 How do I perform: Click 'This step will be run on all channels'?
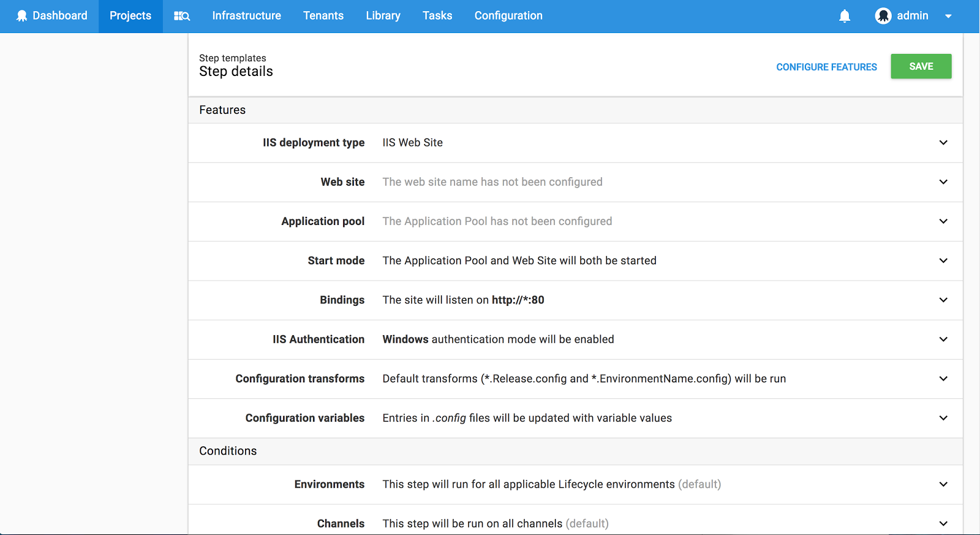[496, 523]
